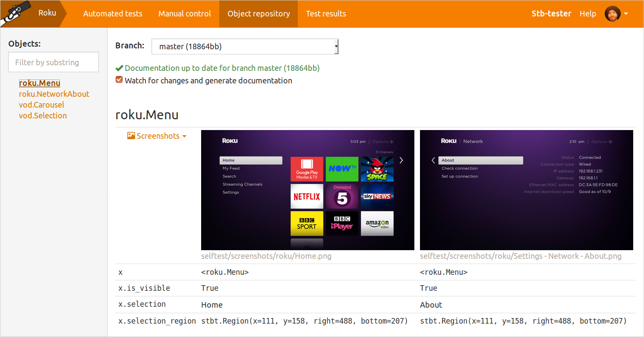Viewport: 644px width, 337px height.
Task: Click Documentation up to date message
Action: (222, 68)
